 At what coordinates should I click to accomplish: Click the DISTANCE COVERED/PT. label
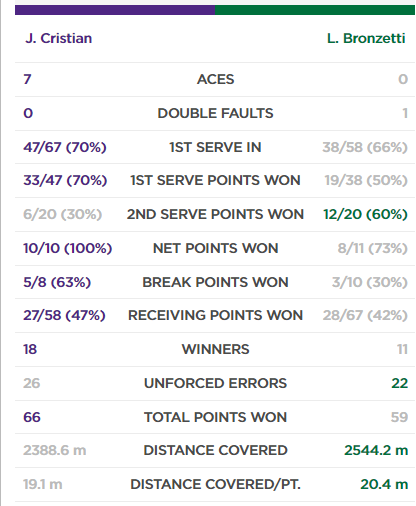(215, 484)
